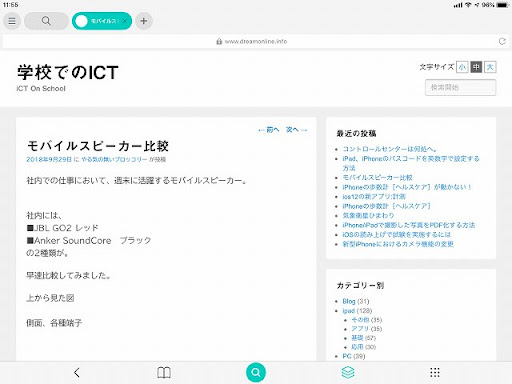512x384 pixels.
Task: Open the 2018年9月29日 post date link
Action: pos(49,159)
